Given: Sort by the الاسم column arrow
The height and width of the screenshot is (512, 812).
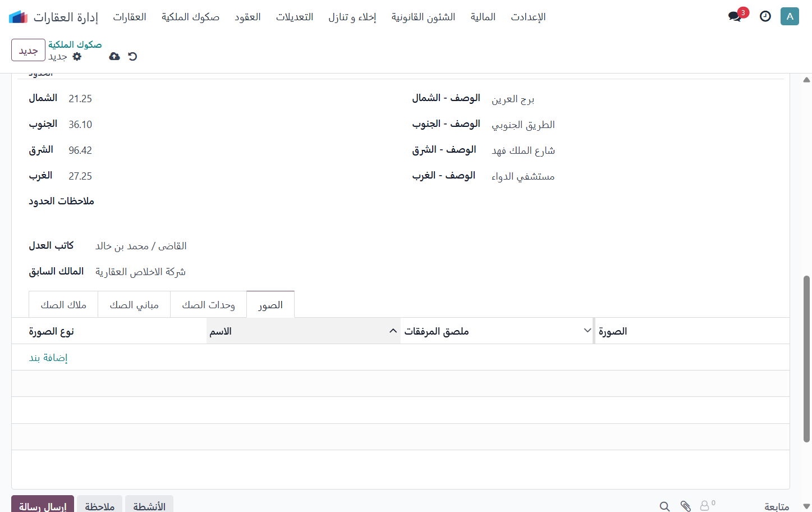Looking at the screenshot, I should tap(393, 331).
